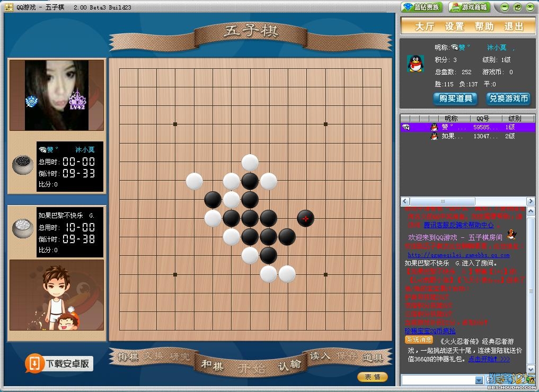Click the 兑换游戏币 exchange coins button
This screenshot has height=392, width=539.
pyautogui.click(x=508, y=99)
